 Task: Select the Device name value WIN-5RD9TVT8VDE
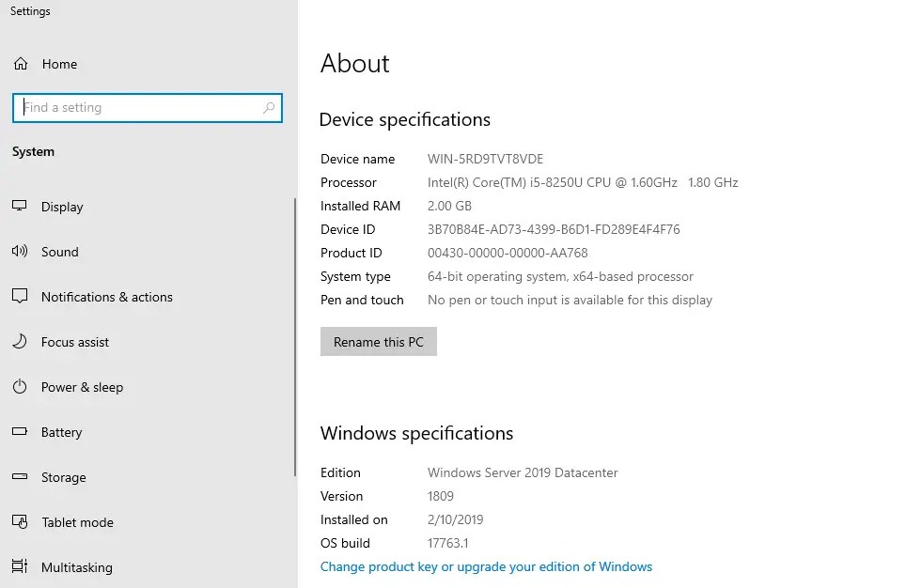(485, 159)
